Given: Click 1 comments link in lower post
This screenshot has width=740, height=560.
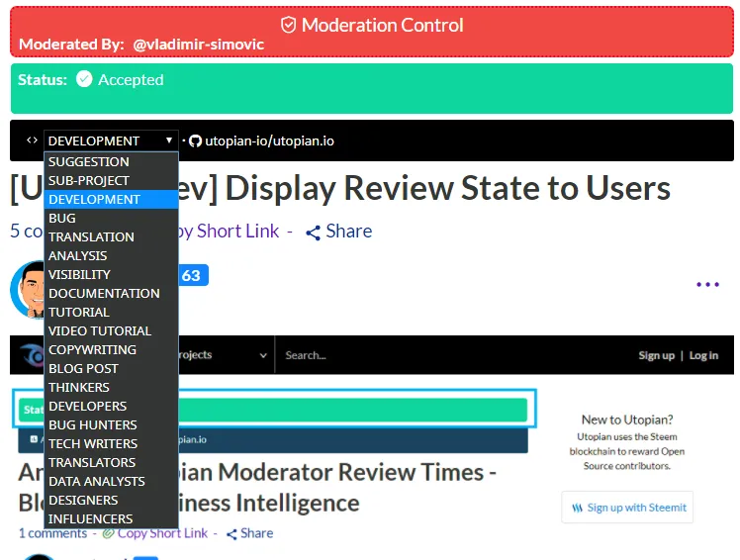Looking at the screenshot, I should click(52, 533).
